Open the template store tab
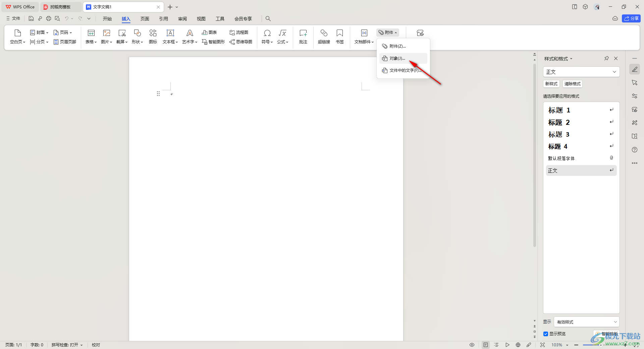Image resolution: width=644 pixels, height=349 pixels. [x=60, y=7]
